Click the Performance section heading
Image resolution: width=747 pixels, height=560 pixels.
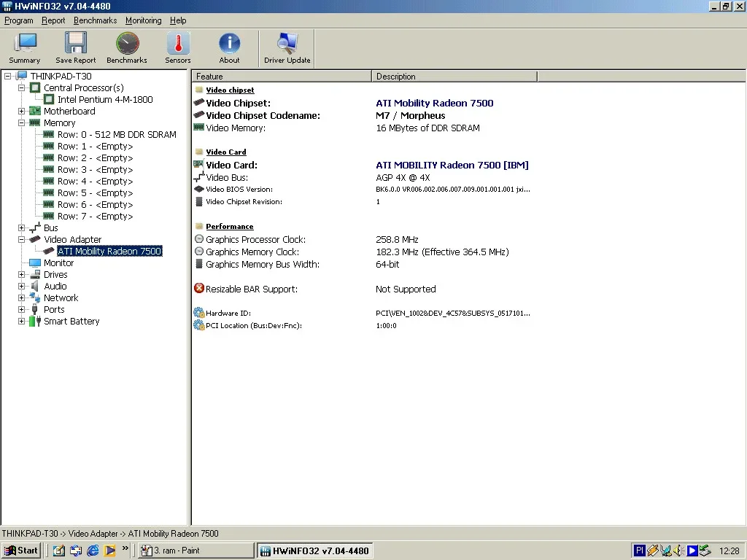click(x=230, y=226)
